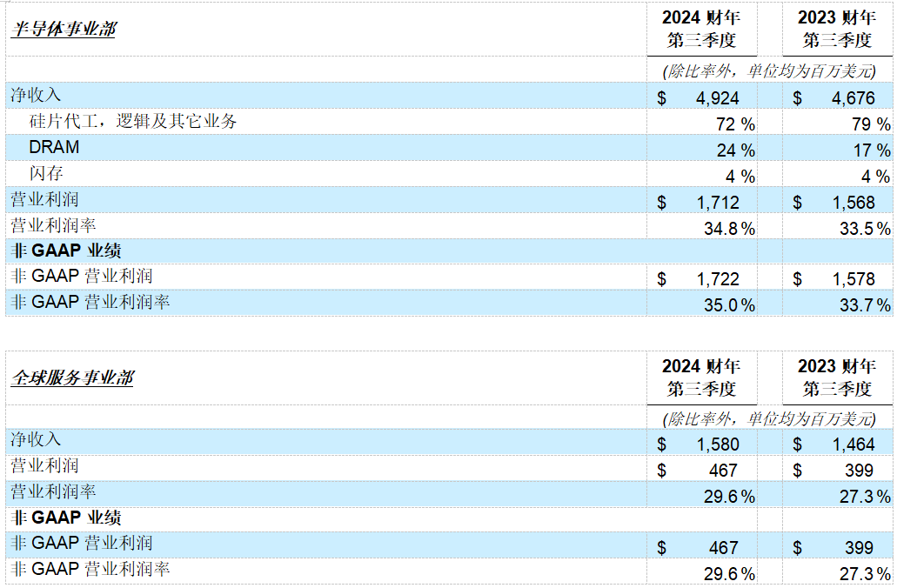
Task: Click the operating profit value 1,712
Action: (717, 203)
